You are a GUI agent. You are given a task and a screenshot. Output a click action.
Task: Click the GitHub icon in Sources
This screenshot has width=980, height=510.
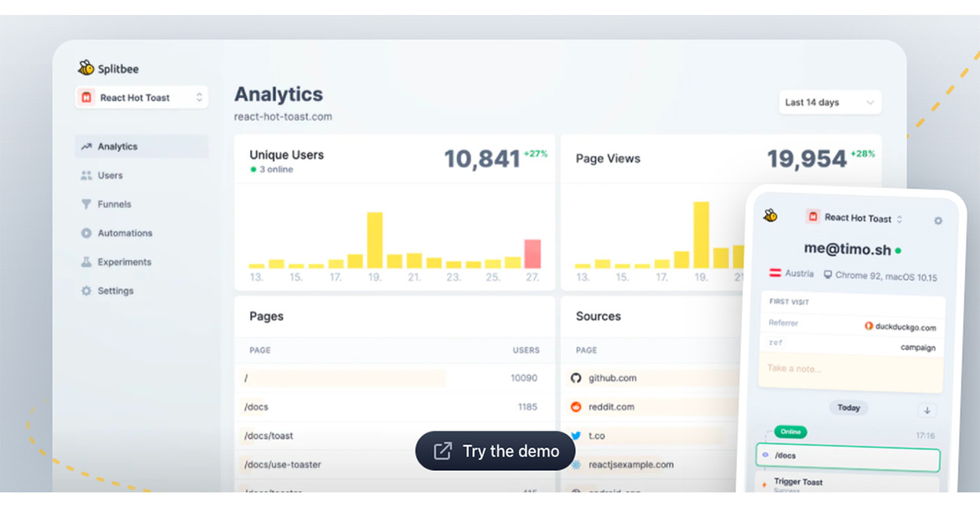point(576,378)
